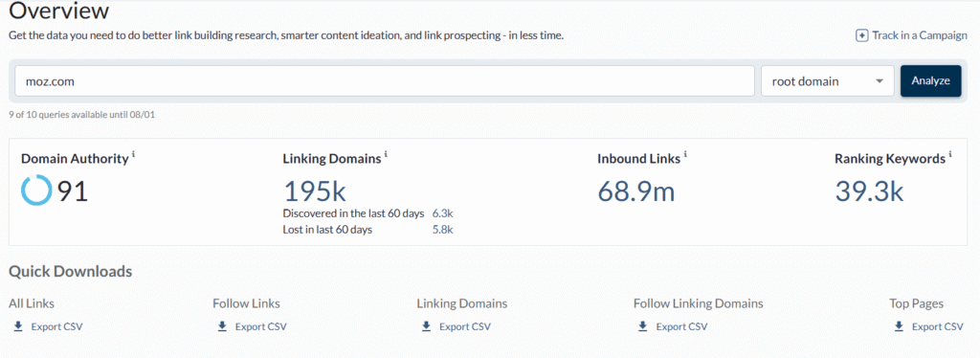Click the Analyze button
The height and width of the screenshot is (358, 980).
click(930, 80)
